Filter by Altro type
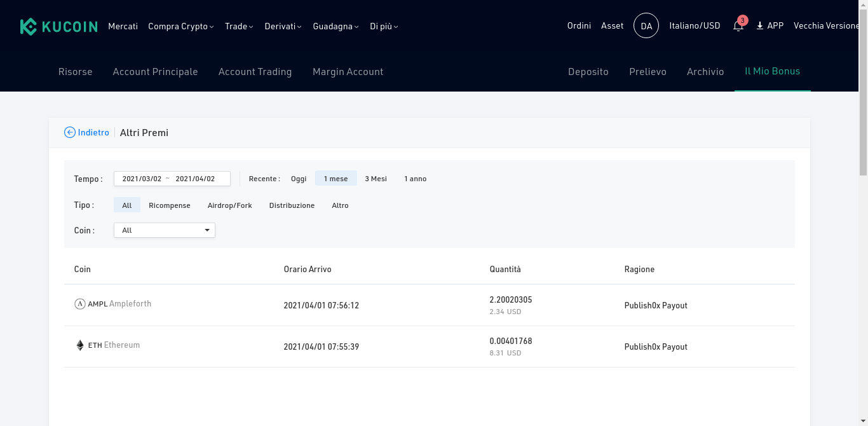The width and height of the screenshot is (868, 426). coord(340,205)
